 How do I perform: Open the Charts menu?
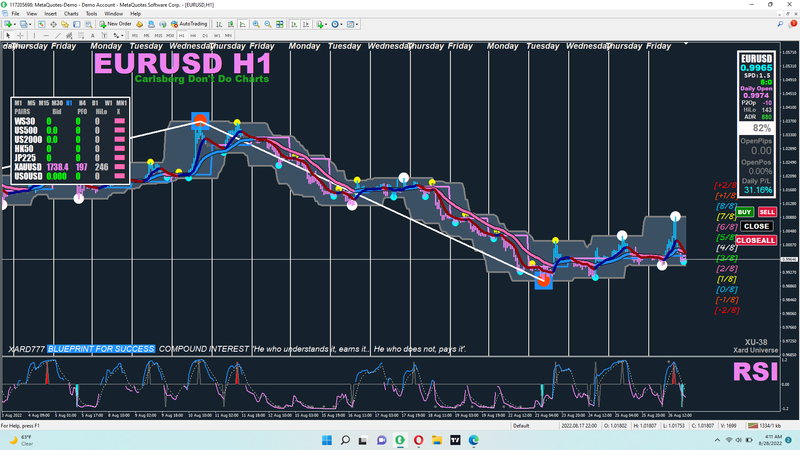71,14
